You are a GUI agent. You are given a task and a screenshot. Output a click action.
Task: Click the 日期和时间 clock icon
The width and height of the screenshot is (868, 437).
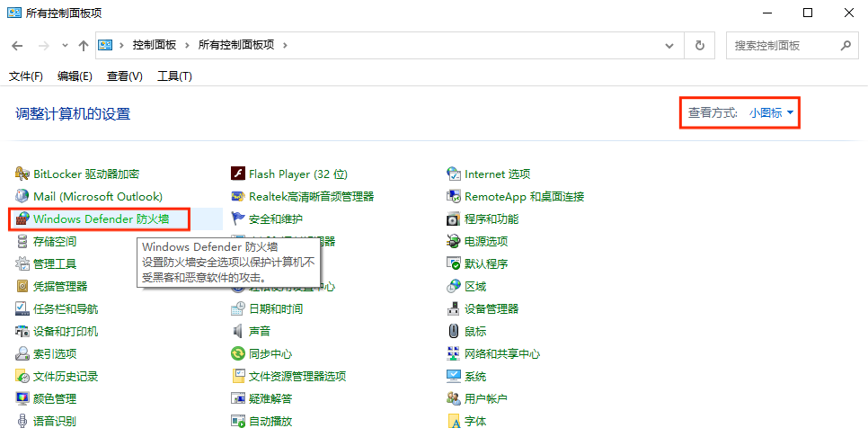[238, 308]
